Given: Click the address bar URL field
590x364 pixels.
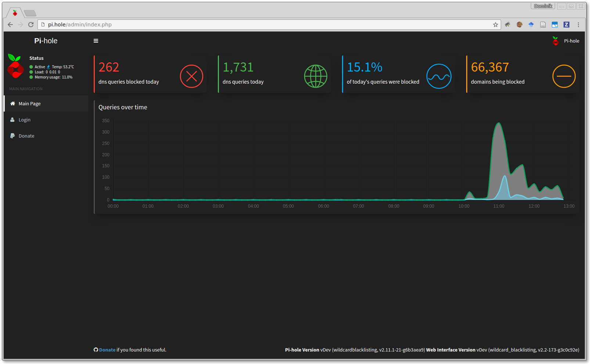Looking at the screenshot, I should [x=257, y=25].
